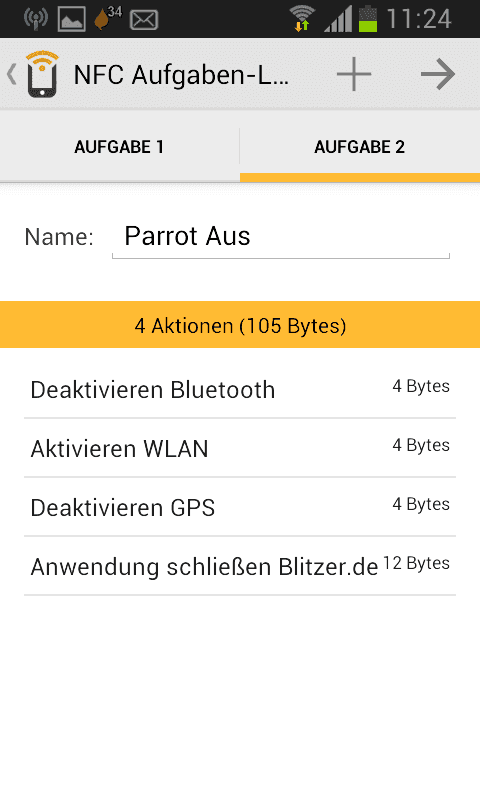Select the Deaktivieren GPS action
480x800 pixels.
[x=240, y=507]
